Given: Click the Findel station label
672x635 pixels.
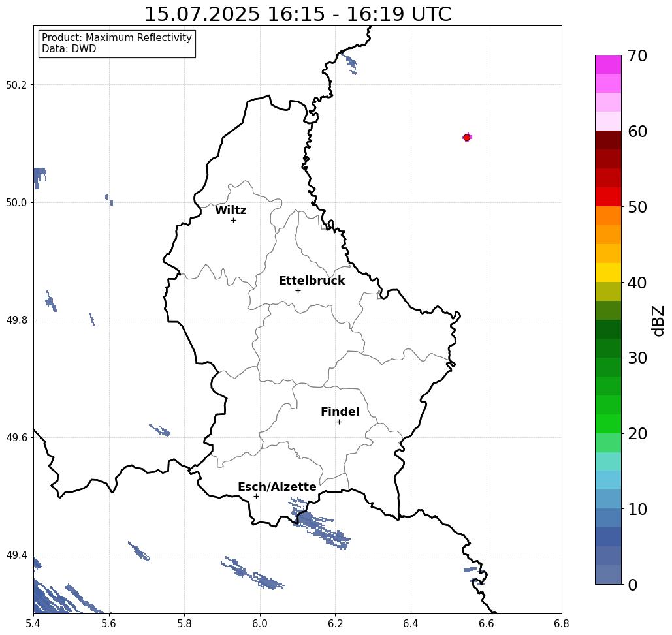Looking at the screenshot, I should click(340, 412).
